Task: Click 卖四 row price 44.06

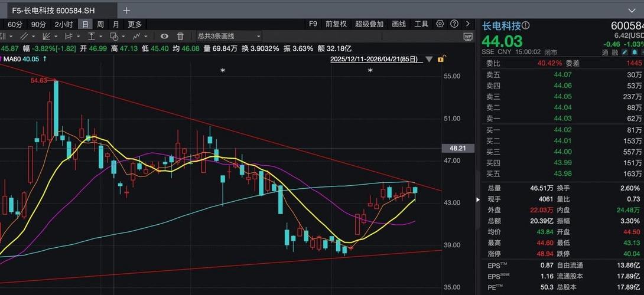Action: tap(562, 86)
